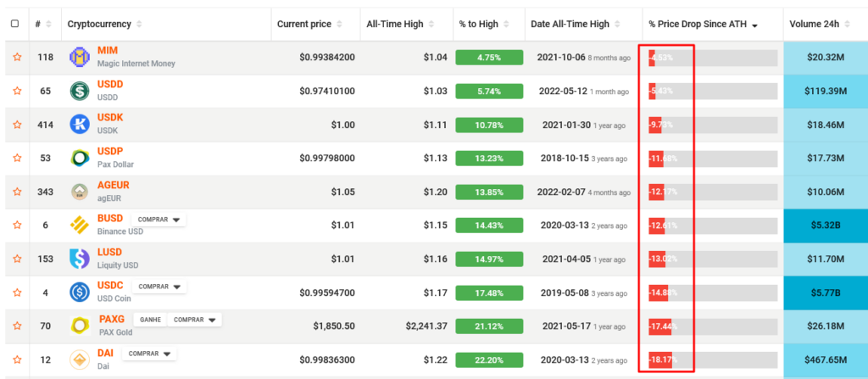Click PAXG current price $1,850.50
Image resolution: width=868 pixels, height=379 pixels.
pyautogui.click(x=334, y=326)
